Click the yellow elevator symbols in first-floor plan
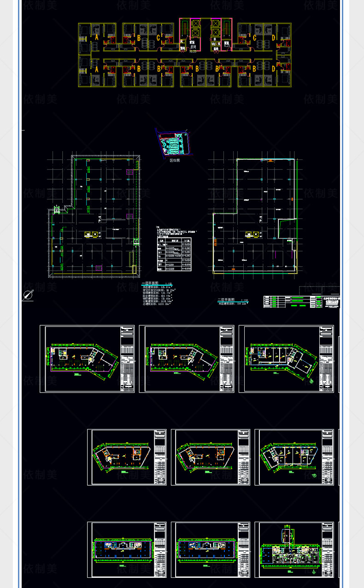The height and width of the screenshot is (588, 364). pos(92,235)
